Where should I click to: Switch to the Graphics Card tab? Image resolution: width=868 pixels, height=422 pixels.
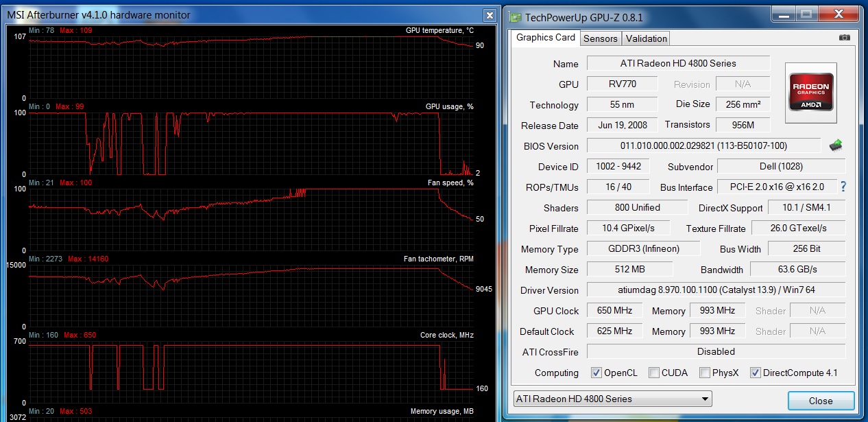(x=546, y=38)
